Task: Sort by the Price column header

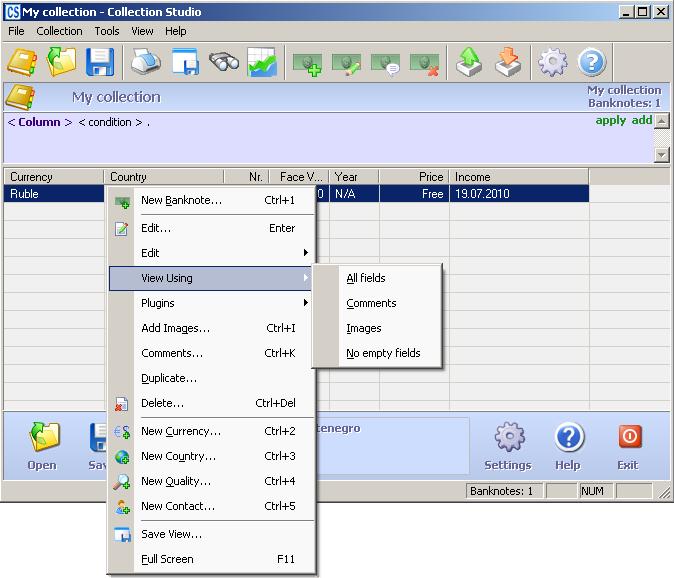Action: click(x=414, y=177)
